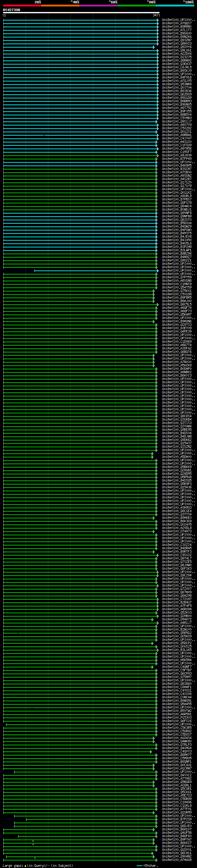
Task: Click the red 20% legend segment
Action: [x=22, y=6]
